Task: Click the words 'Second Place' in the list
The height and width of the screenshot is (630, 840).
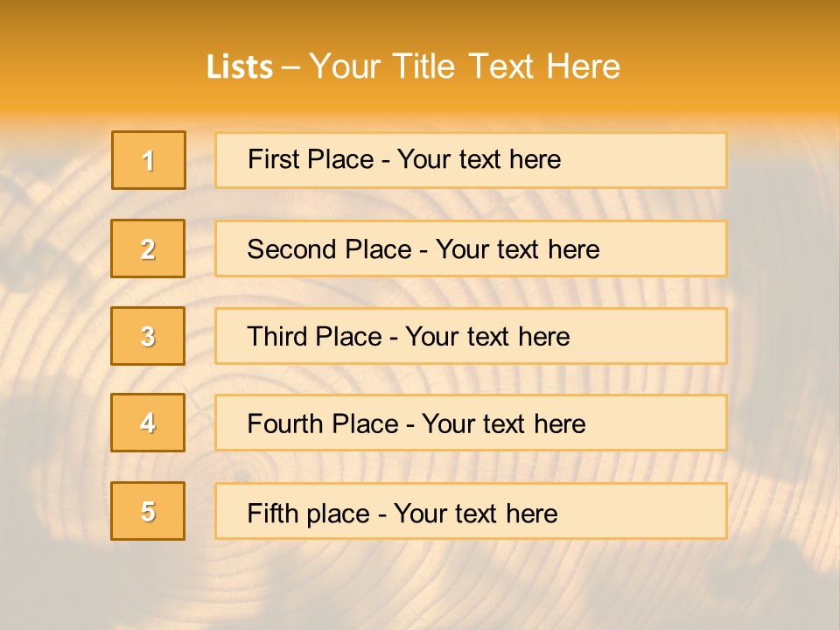Action: (x=330, y=249)
